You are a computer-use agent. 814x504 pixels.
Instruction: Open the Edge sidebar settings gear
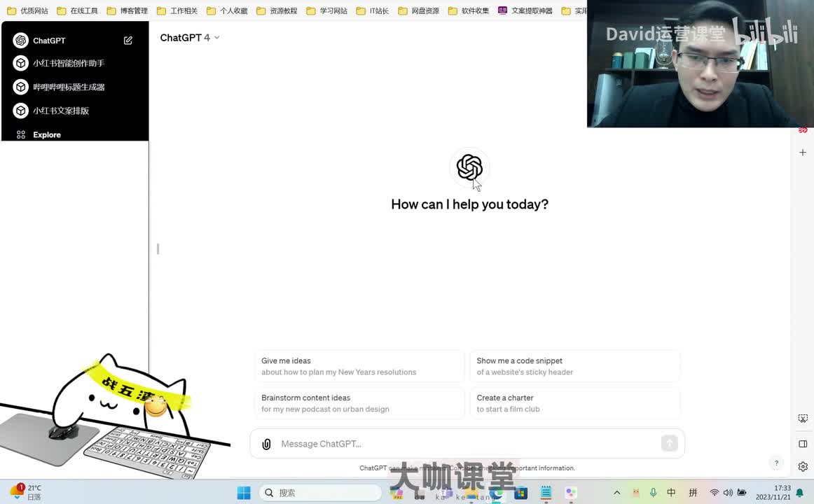click(803, 467)
